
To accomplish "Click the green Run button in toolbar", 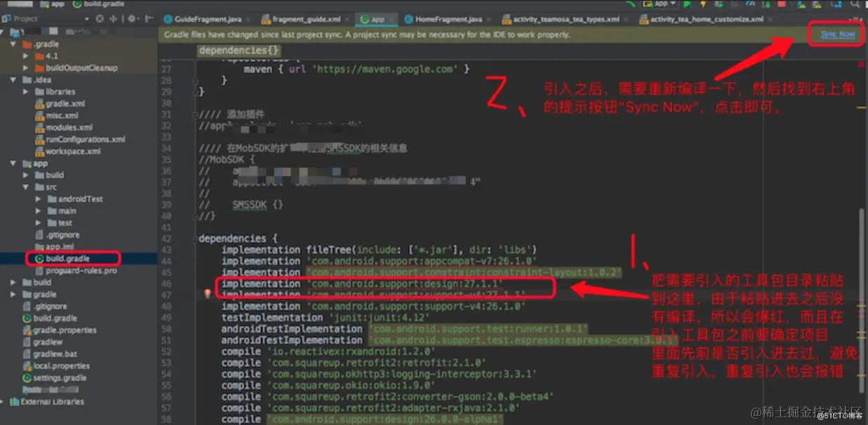I will (x=687, y=4).
